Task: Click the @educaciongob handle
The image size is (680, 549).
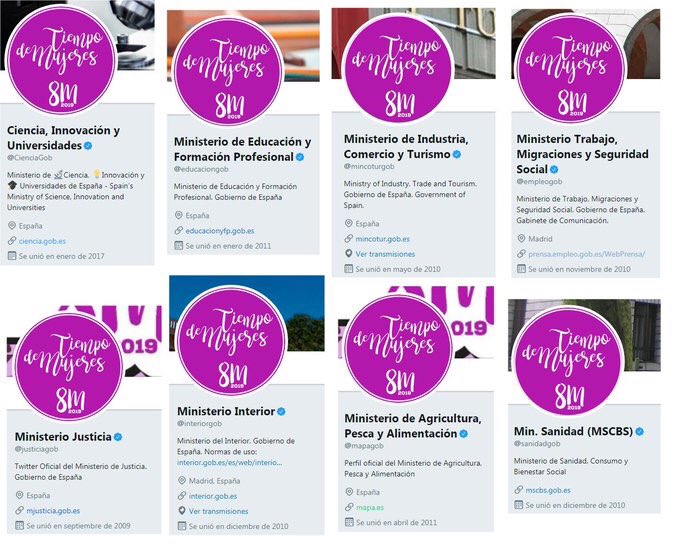Action: (x=201, y=169)
